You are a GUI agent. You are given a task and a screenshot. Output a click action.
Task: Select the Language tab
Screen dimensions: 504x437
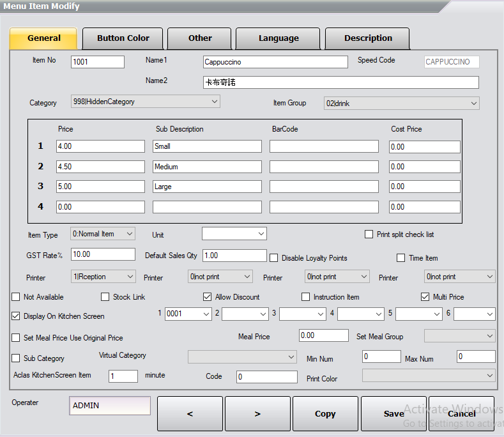click(278, 38)
